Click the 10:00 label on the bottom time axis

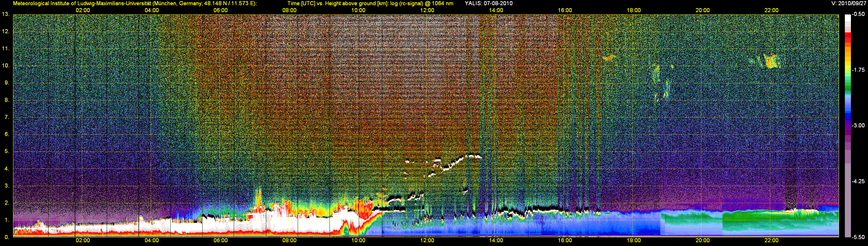tap(358, 240)
